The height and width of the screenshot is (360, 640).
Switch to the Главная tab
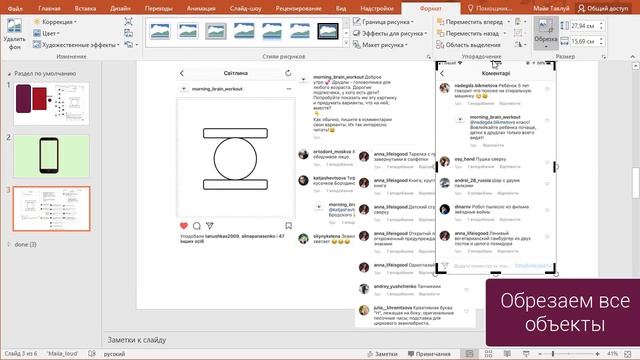point(49,8)
